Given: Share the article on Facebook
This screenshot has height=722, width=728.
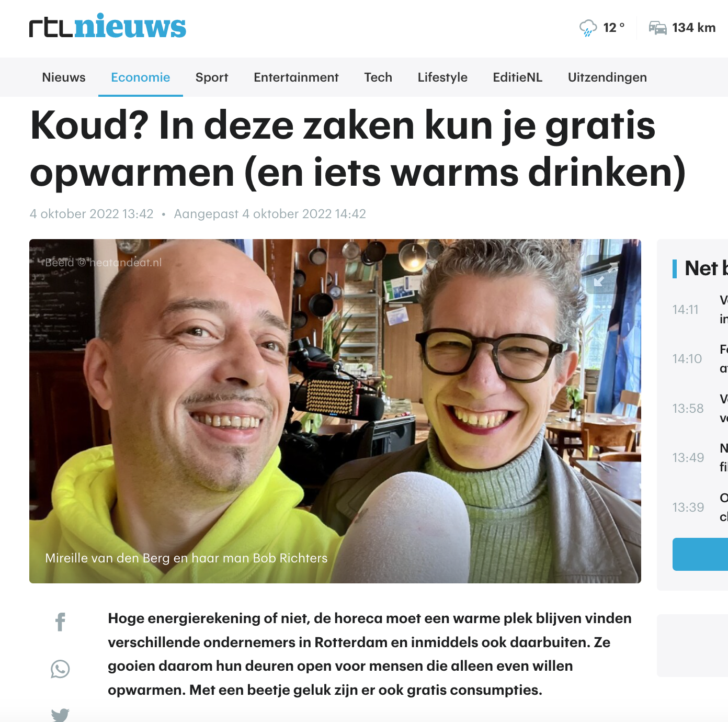Looking at the screenshot, I should click(x=60, y=622).
